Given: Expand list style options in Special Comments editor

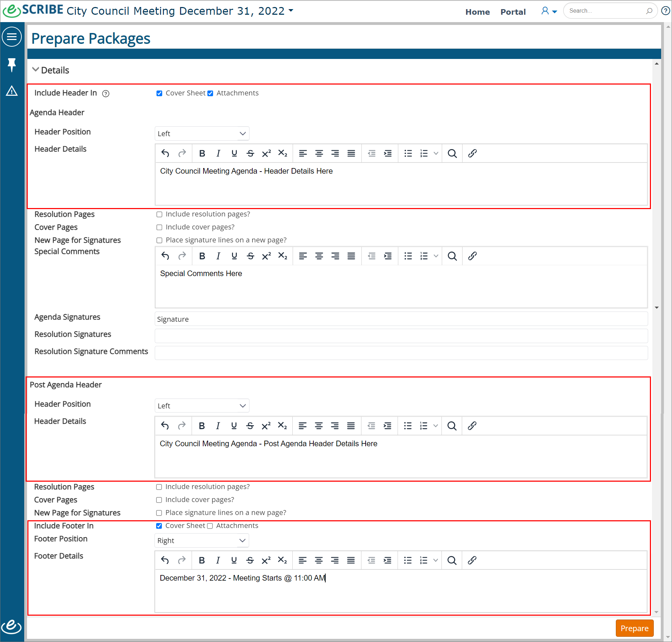Looking at the screenshot, I should pos(436,256).
